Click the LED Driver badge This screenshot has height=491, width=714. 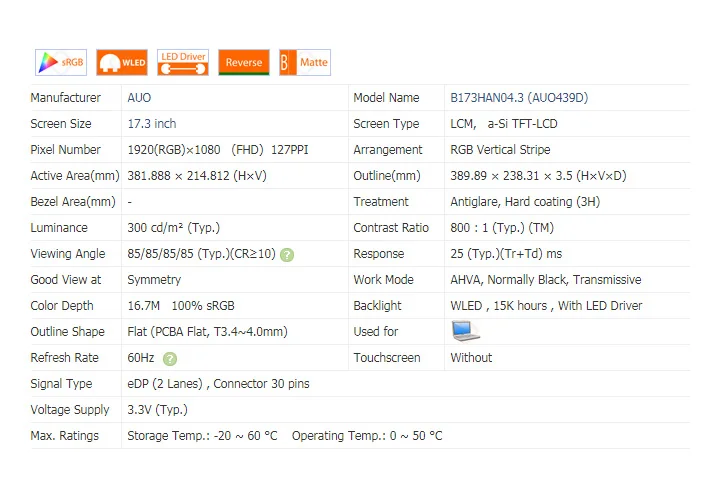tap(183, 62)
